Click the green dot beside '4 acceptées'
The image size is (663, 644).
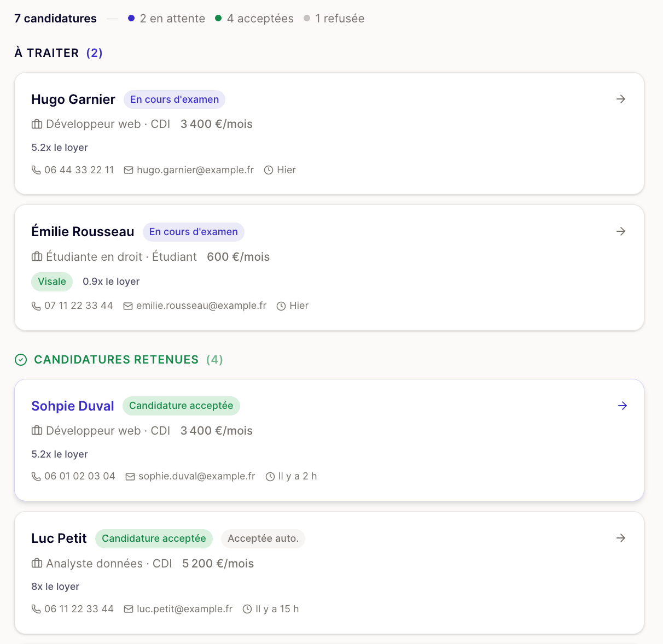(218, 18)
